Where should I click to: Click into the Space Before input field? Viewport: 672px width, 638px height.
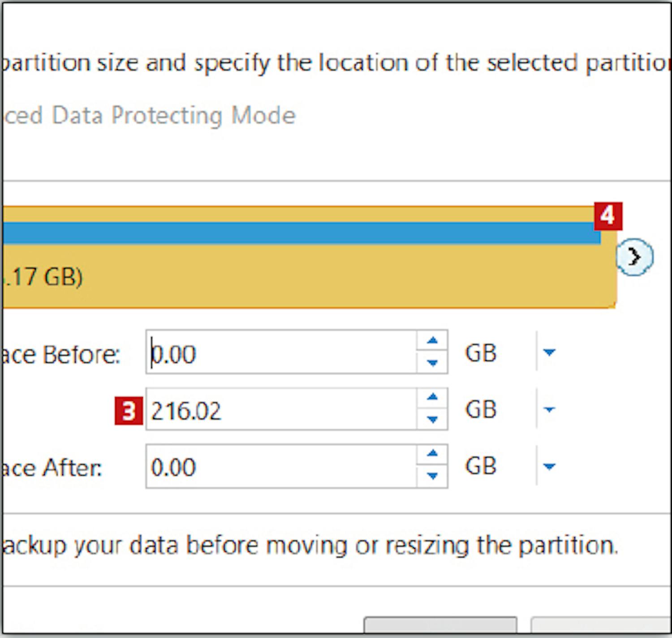coord(282,353)
